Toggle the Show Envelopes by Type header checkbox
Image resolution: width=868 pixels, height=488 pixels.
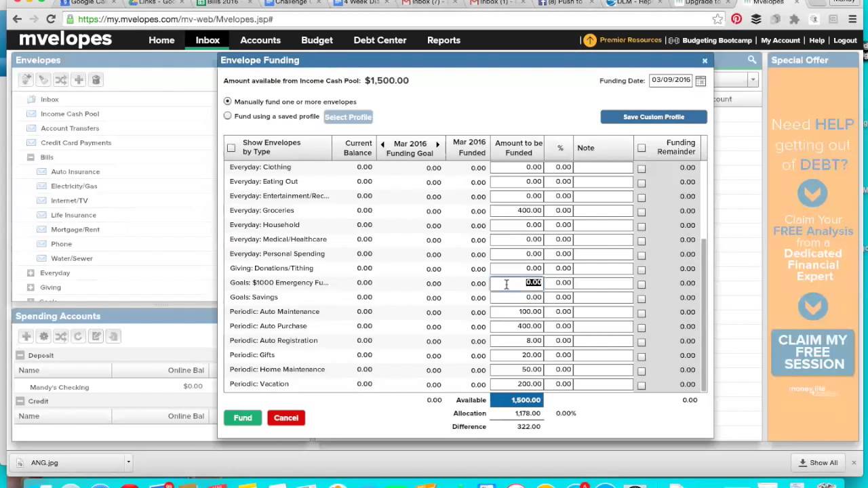pyautogui.click(x=231, y=148)
